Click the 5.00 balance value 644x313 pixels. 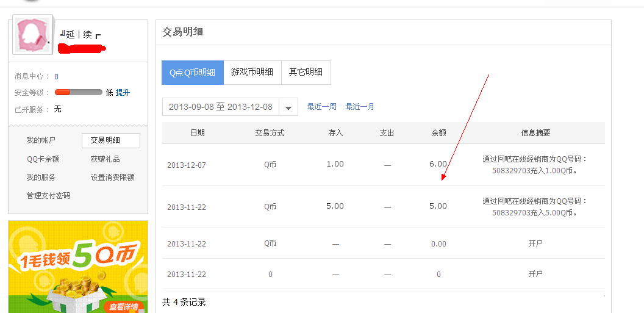[438, 206]
